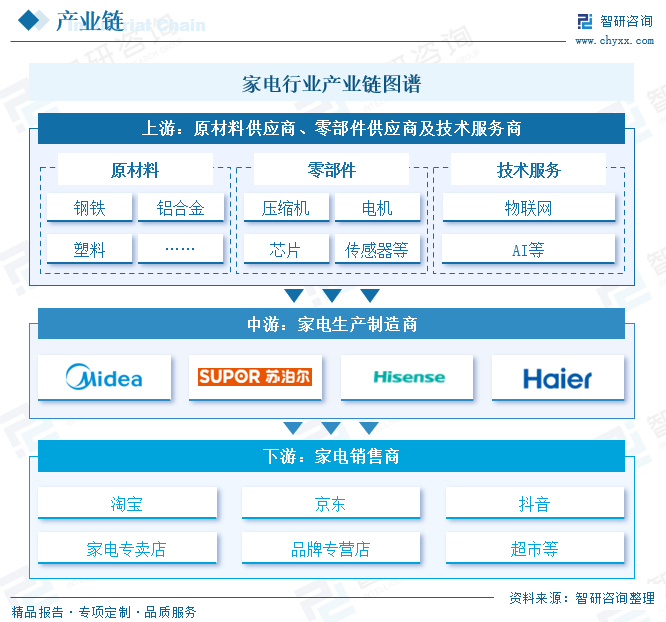This screenshot has height=622, width=666.
Task: Select the 淘宝 box
Action: (x=127, y=503)
